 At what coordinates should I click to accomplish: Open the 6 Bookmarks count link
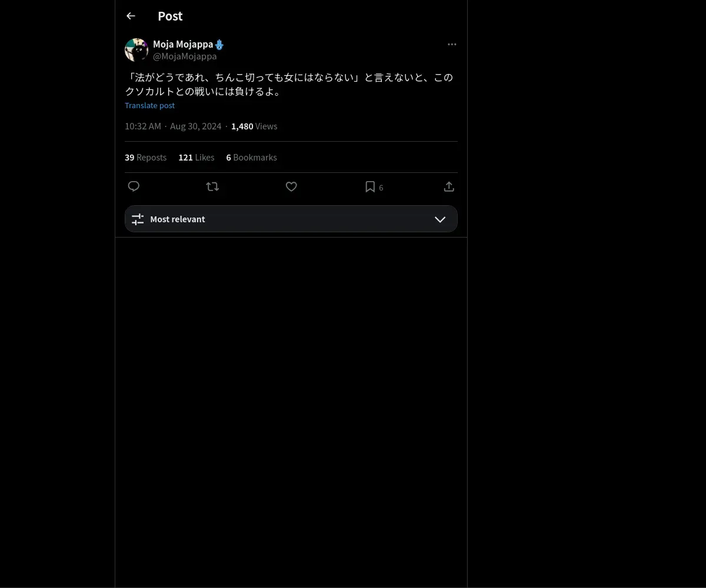click(x=251, y=158)
